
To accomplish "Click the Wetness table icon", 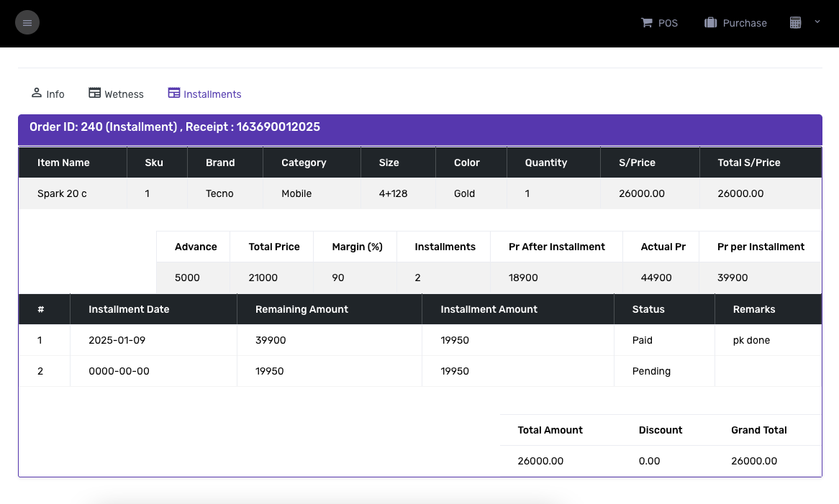I will [95, 93].
